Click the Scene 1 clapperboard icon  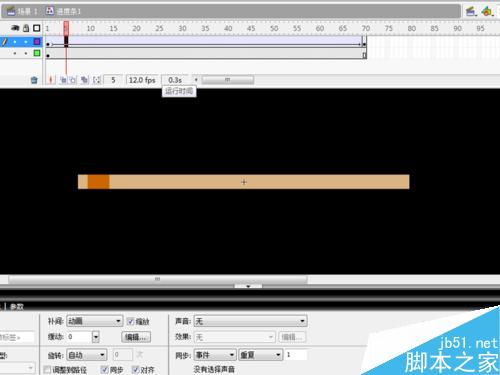(x=11, y=11)
